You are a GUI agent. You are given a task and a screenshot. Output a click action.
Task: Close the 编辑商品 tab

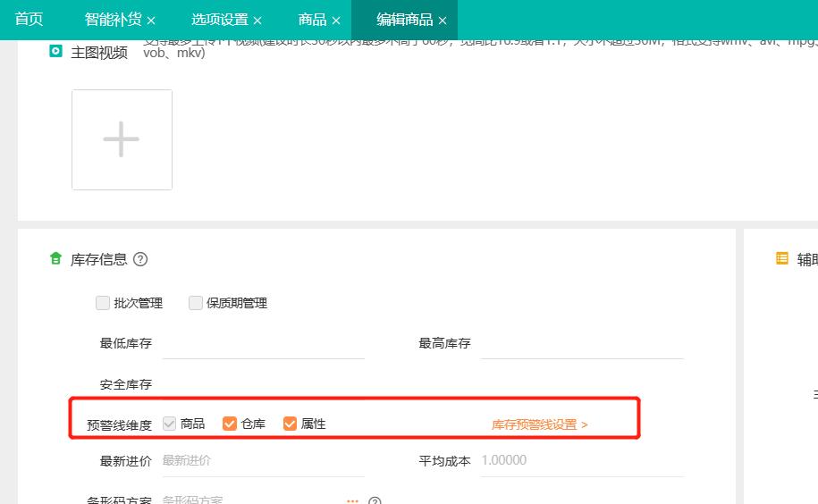tap(443, 21)
